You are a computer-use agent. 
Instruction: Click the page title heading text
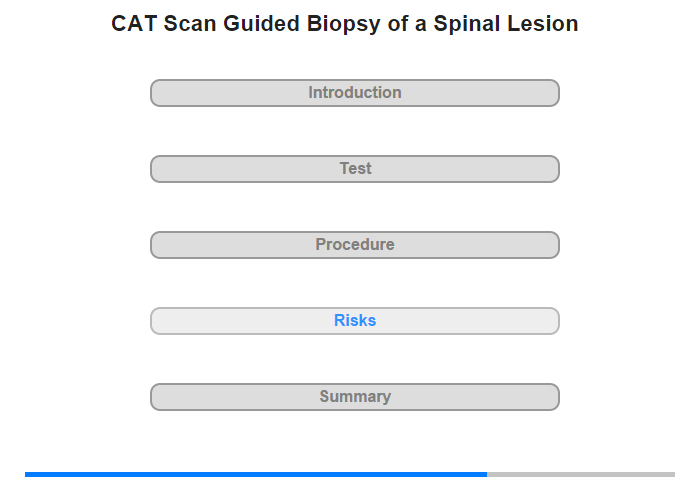click(345, 24)
